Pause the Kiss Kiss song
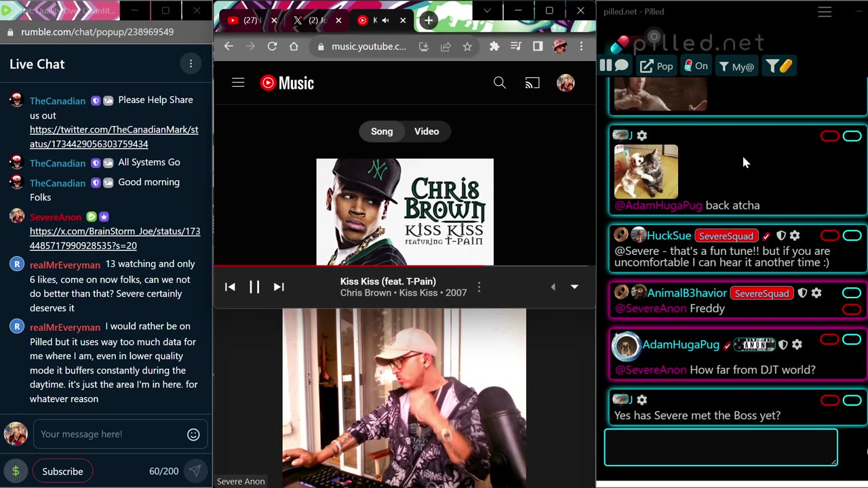The height and width of the screenshot is (488, 868). (x=254, y=287)
